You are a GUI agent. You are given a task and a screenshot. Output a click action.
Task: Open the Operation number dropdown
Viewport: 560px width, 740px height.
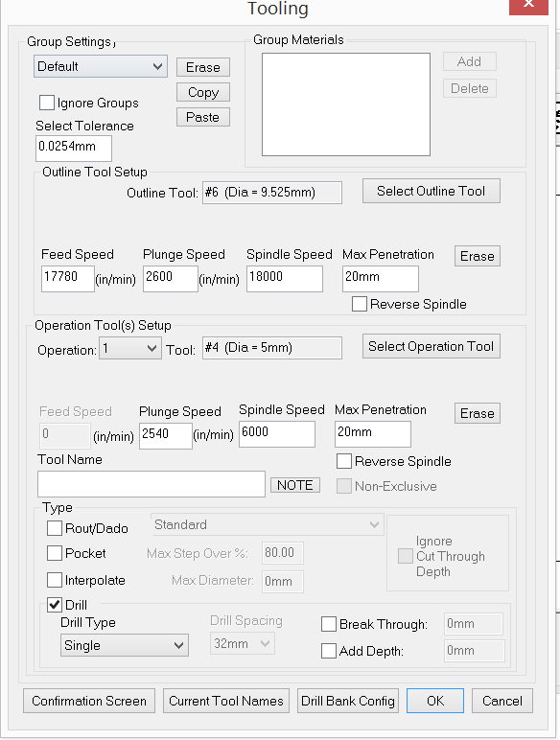(129, 349)
